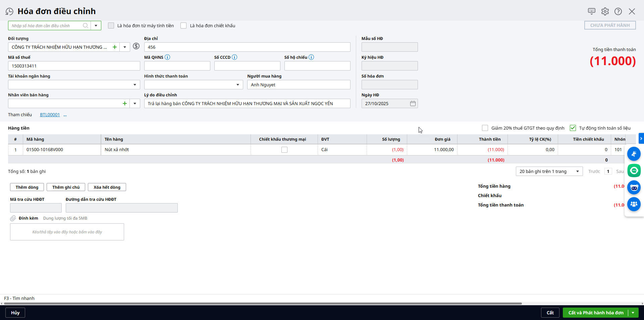The width and height of the screenshot is (644, 320).
Task: Uncheck Tự động tính toán số liệu
Action: tap(573, 128)
